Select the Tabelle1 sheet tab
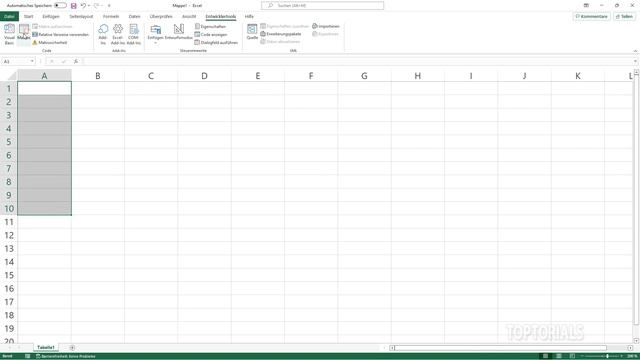 pos(46,347)
